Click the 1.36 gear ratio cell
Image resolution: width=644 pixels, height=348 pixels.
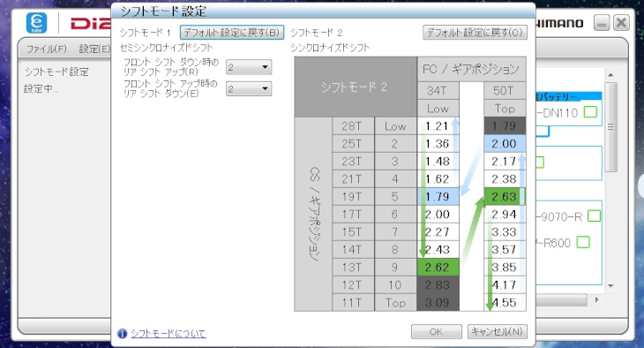[438, 144]
